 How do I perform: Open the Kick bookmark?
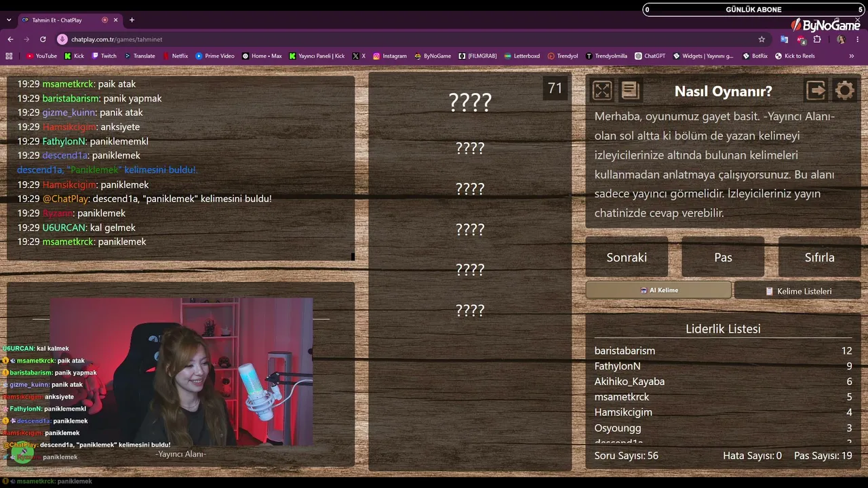coord(75,56)
